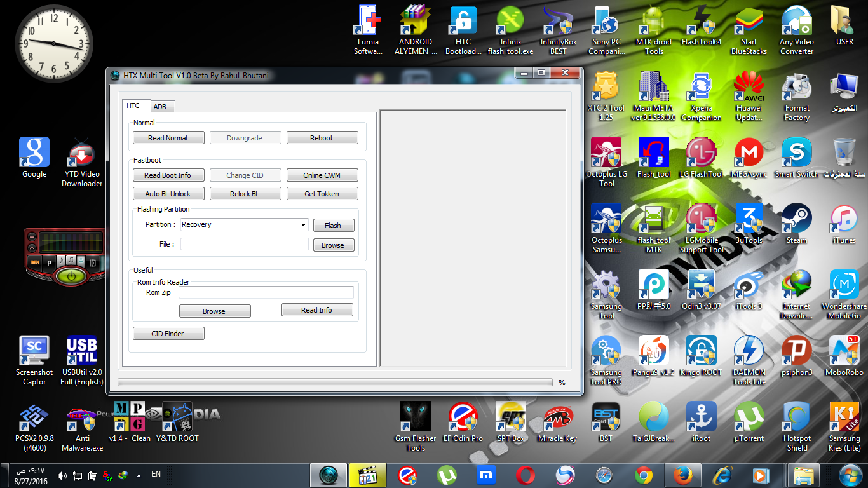868x488 pixels.
Task: Open LG FlashTool desktop icon
Action: click(702, 157)
